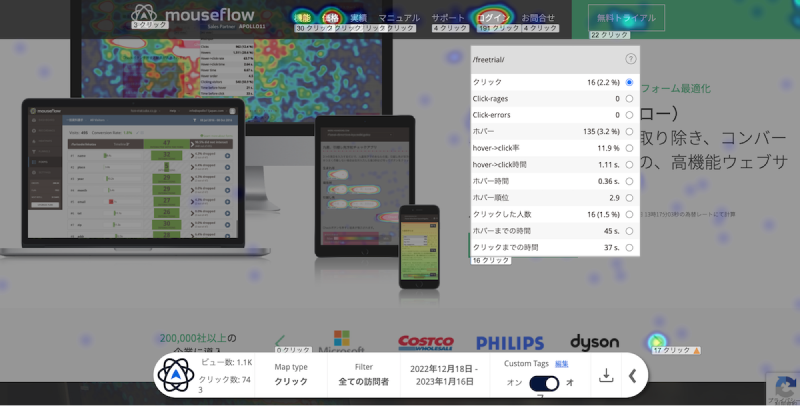Select the クリックした人数 radio button
The image size is (800, 406).
629,214
